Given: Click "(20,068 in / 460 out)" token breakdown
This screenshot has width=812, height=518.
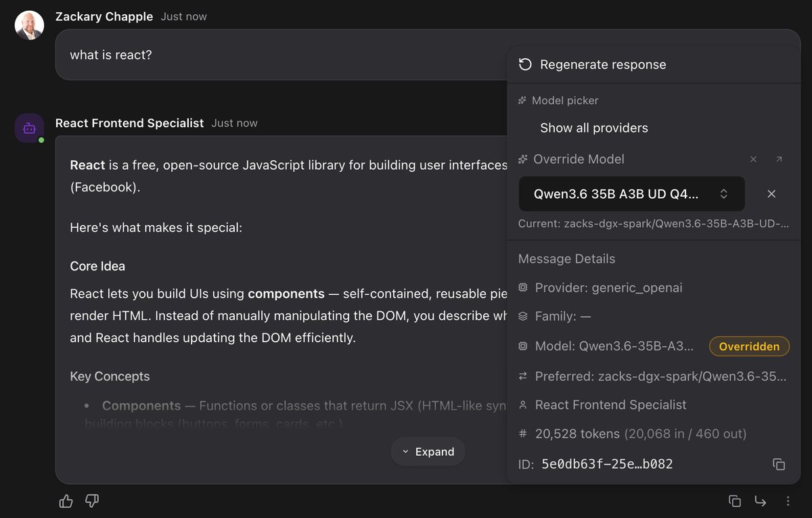Looking at the screenshot, I should [685, 434].
